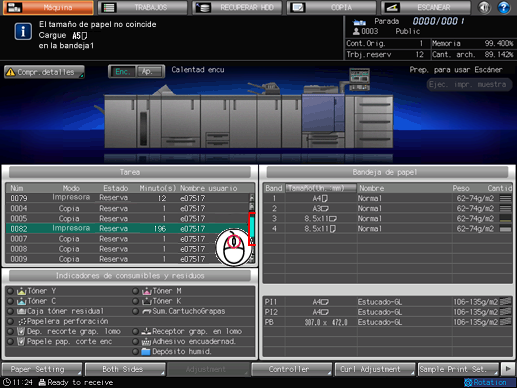
Task: Open the Máquina tab
Action: [48, 7]
